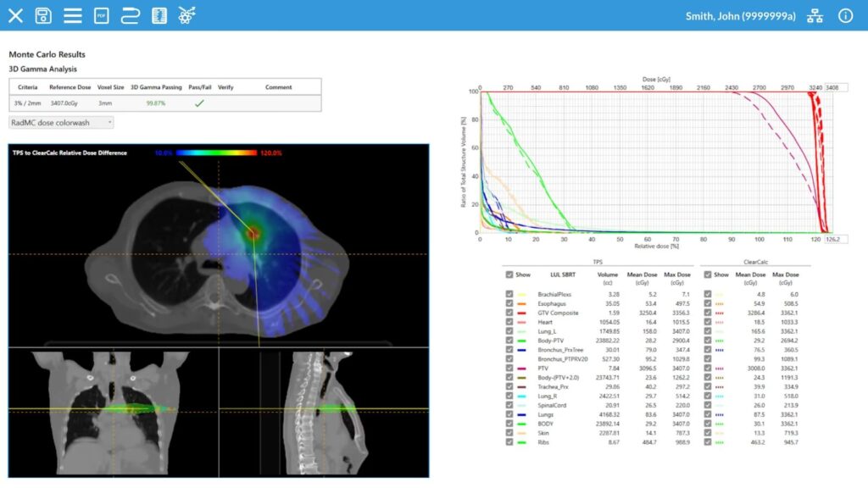Click the notebook icon in the toolbar

point(158,15)
